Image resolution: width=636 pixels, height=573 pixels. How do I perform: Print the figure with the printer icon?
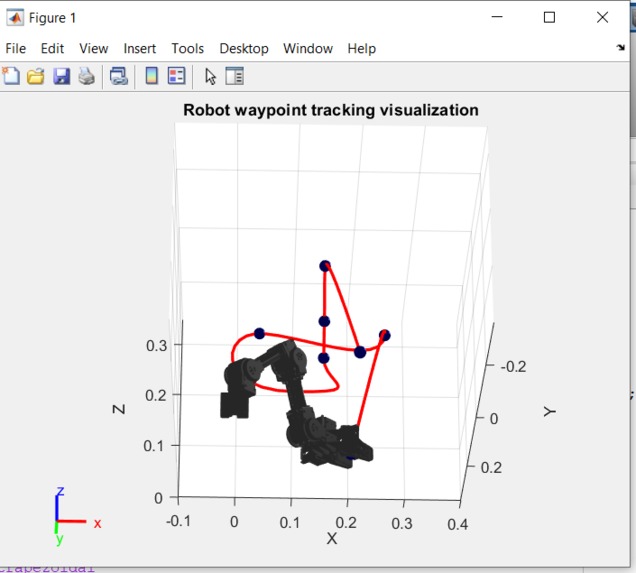coord(86,76)
